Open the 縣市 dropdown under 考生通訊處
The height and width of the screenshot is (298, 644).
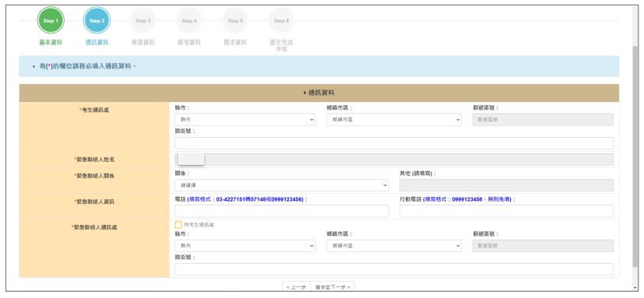(x=245, y=120)
